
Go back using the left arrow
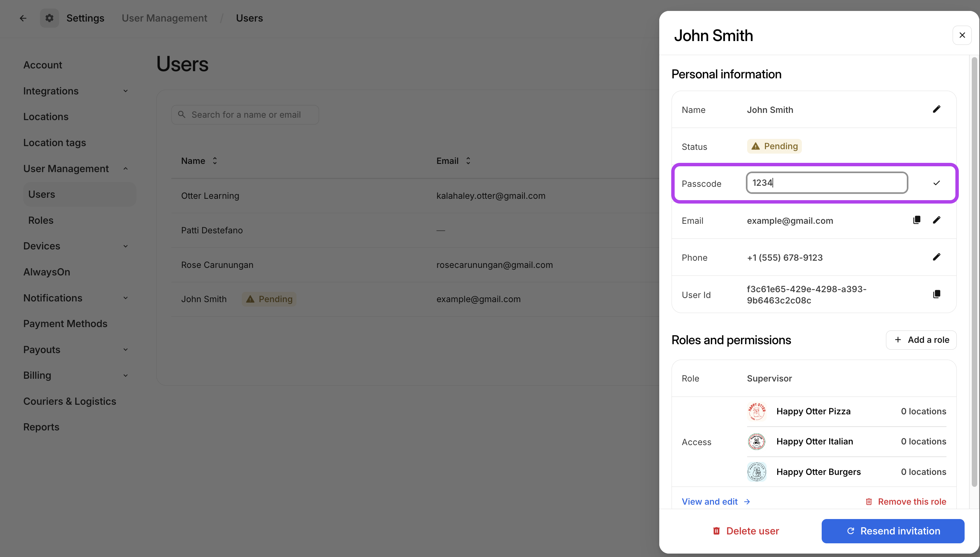(x=23, y=18)
